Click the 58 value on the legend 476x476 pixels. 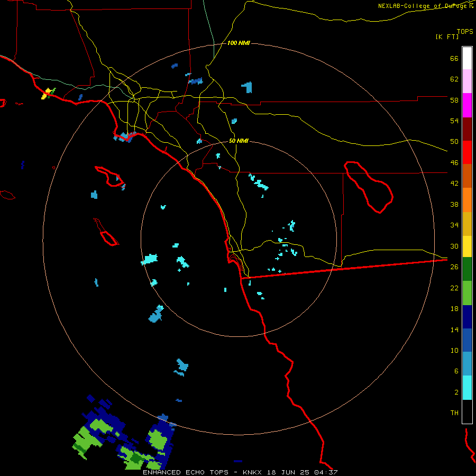[454, 100]
